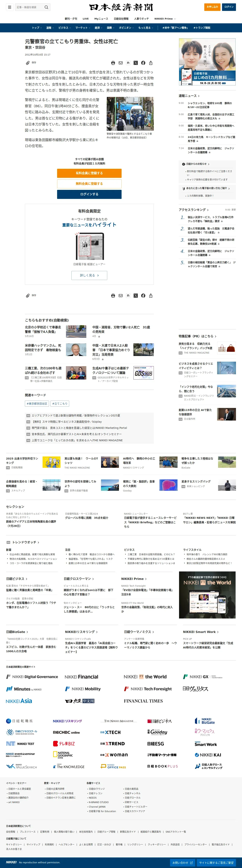
Task: Expand the 経済 navigation dropdown
Action: pos(98,28)
